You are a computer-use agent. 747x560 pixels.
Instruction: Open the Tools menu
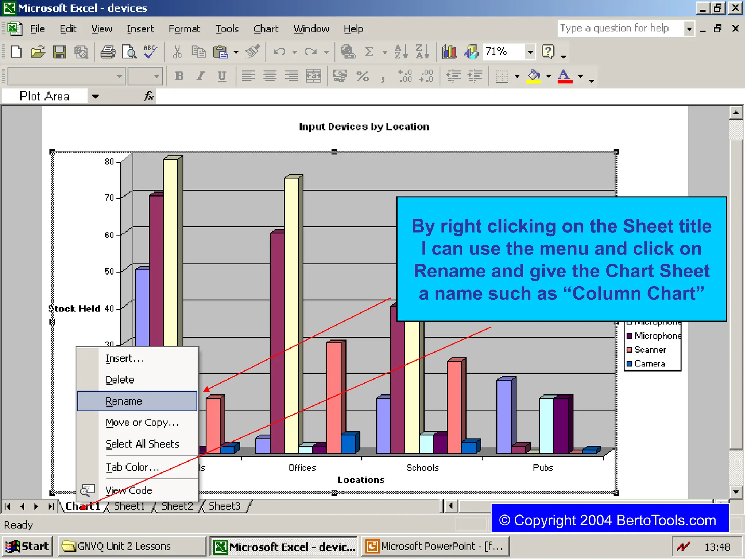(x=227, y=29)
